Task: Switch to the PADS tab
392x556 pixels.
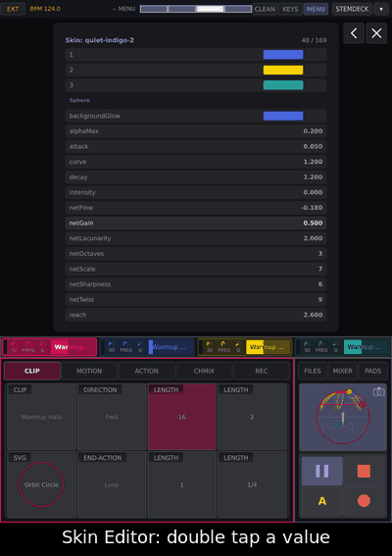Action: (372, 371)
